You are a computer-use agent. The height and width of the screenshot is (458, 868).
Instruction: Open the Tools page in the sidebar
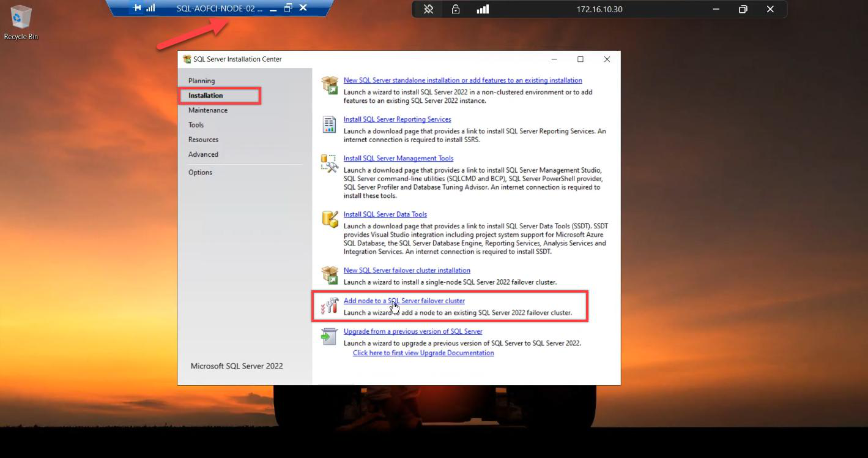(196, 125)
